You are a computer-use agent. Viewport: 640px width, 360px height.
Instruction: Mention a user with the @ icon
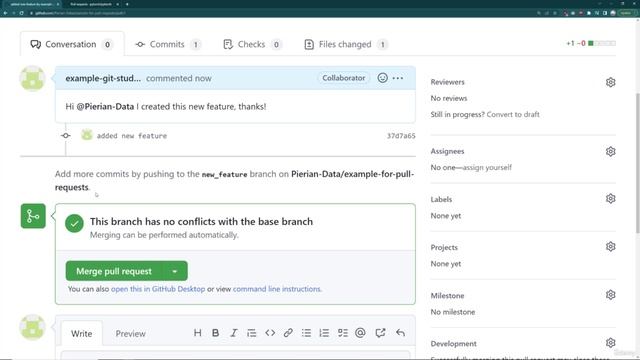coord(360,333)
